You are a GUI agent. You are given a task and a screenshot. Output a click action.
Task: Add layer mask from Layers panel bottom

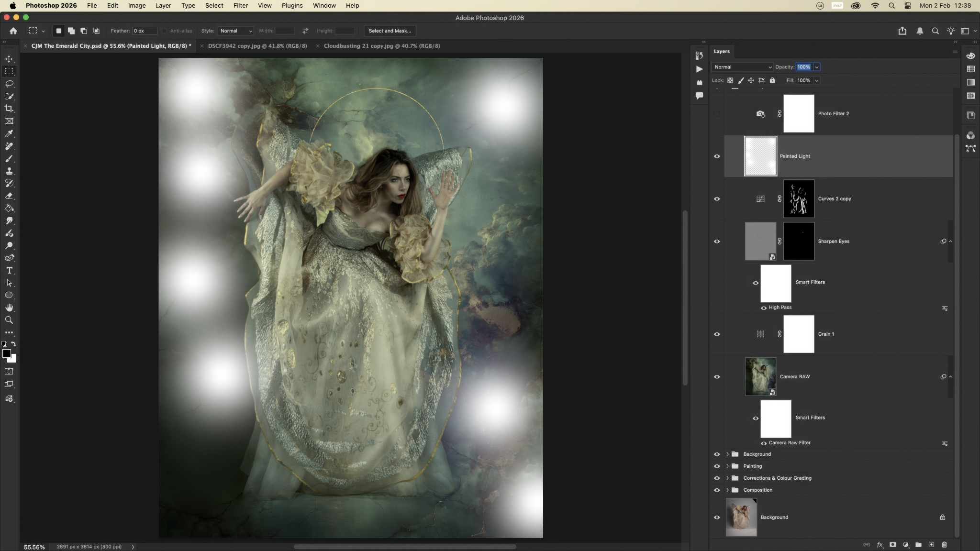[x=892, y=544]
